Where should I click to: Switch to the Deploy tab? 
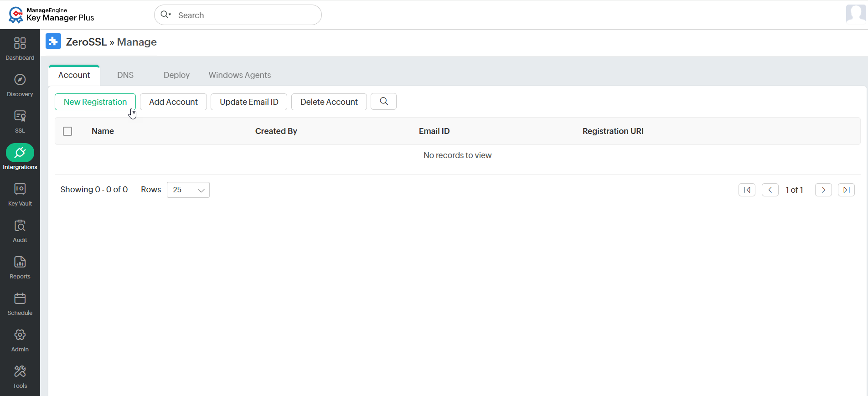176,75
